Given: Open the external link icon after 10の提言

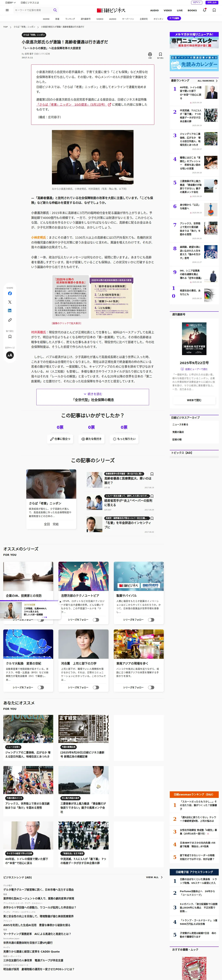Looking at the screenshot, I should click(x=110, y=105).
